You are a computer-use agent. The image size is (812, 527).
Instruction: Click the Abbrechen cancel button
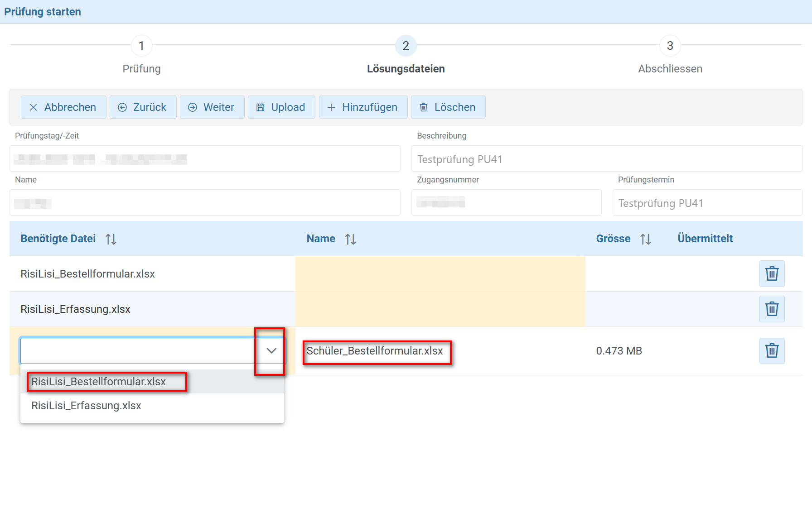(x=63, y=107)
